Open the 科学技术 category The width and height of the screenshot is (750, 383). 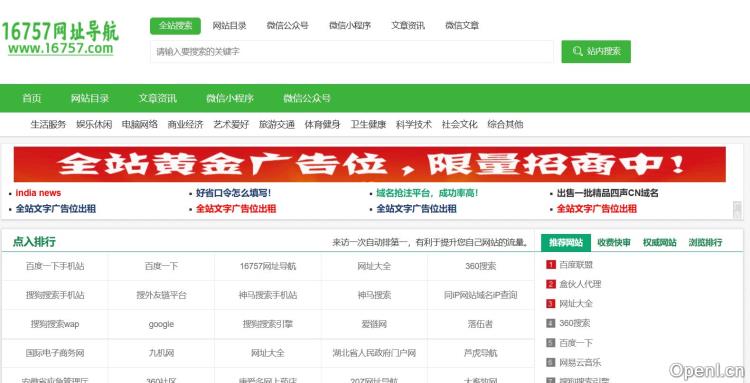[414, 125]
